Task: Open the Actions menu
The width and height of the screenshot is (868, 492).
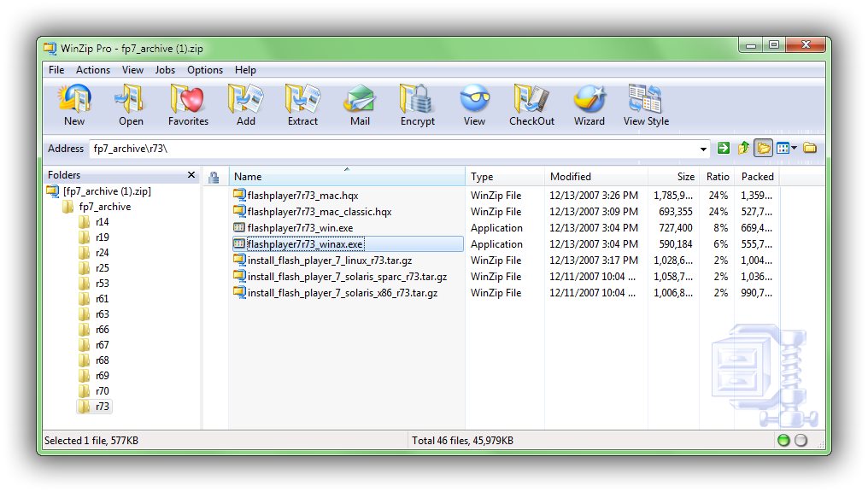Action: [93, 70]
